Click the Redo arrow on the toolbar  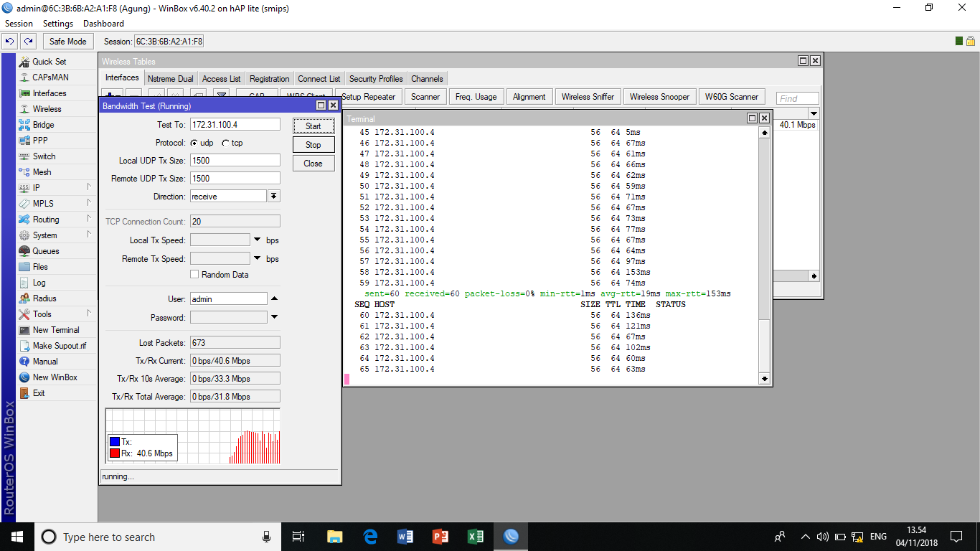tap(27, 41)
